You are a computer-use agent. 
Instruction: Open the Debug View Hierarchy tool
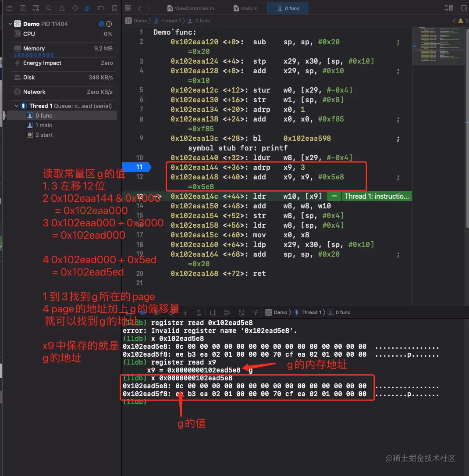tap(213, 312)
